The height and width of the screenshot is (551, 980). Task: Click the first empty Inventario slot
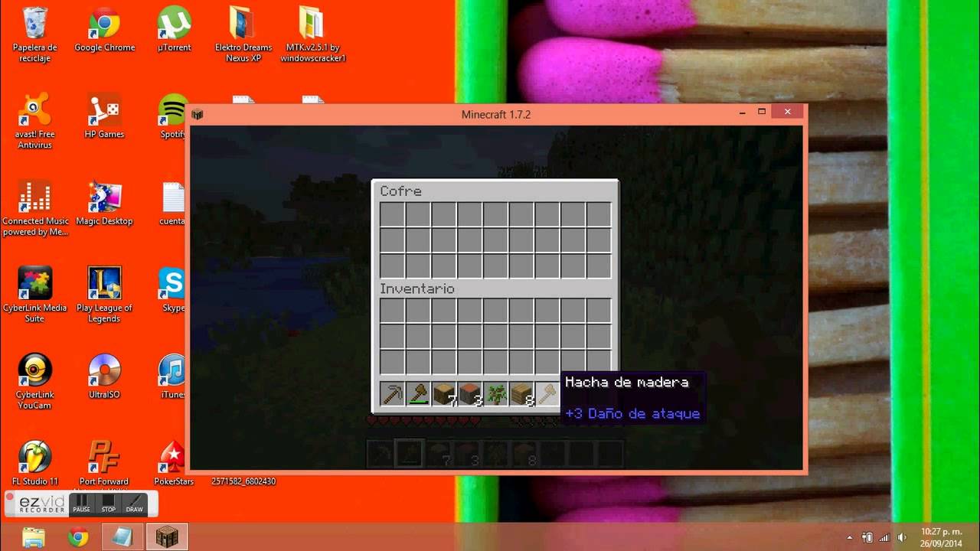click(393, 311)
